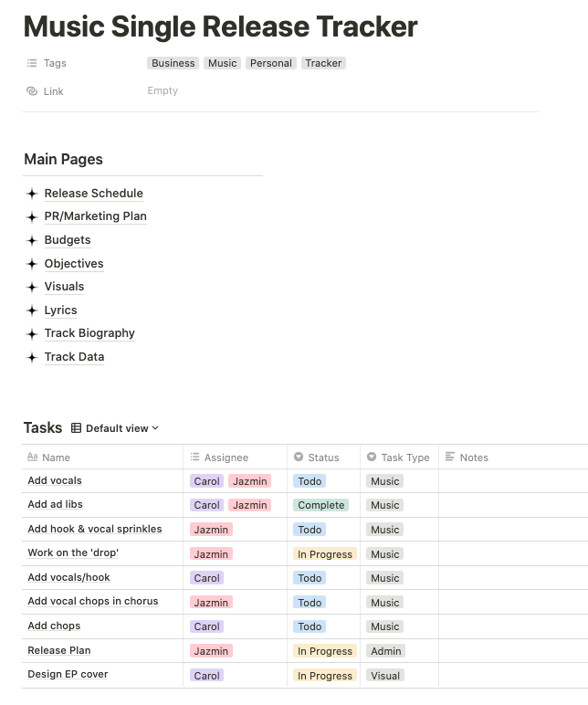Click the Complete status for Add ad libs
Image resolution: width=588 pixels, height=705 pixels.
click(320, 505)
